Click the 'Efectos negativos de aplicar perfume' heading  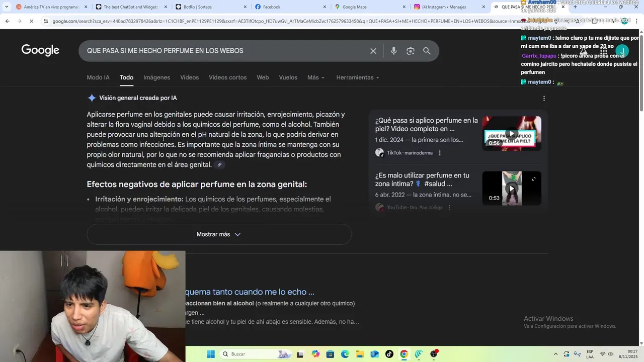click(197, 185)
